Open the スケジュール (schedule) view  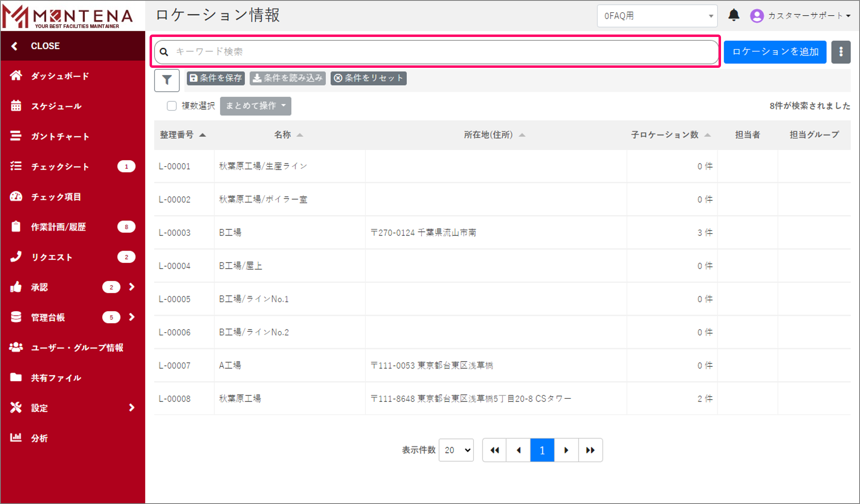click(x=56, y=106)
